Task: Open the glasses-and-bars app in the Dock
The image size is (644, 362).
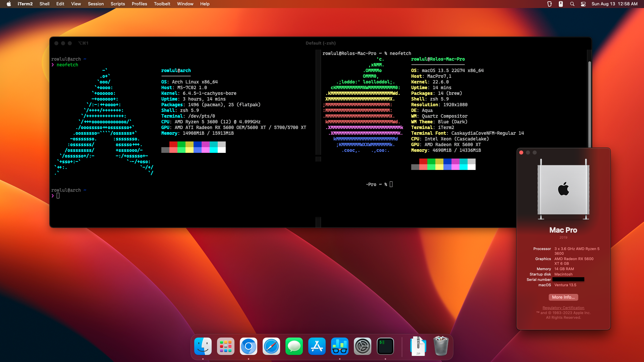Action: [x=340, y=346]
